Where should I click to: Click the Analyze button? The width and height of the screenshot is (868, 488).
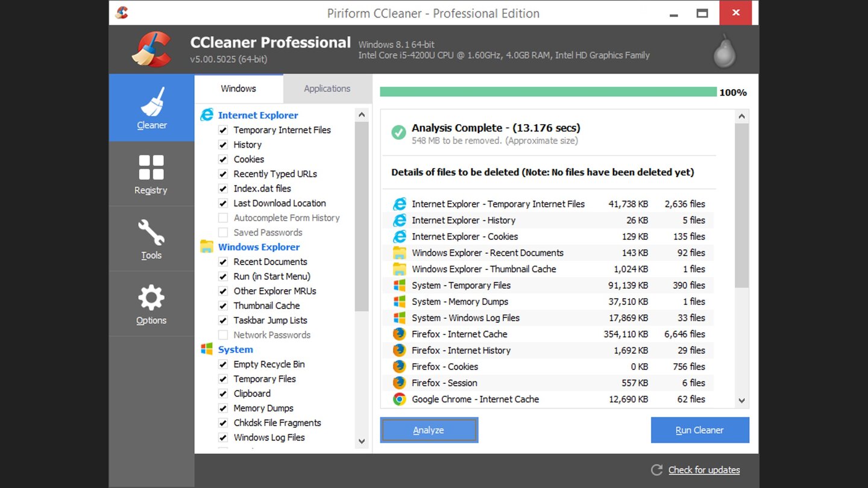(x=429, y=430)
